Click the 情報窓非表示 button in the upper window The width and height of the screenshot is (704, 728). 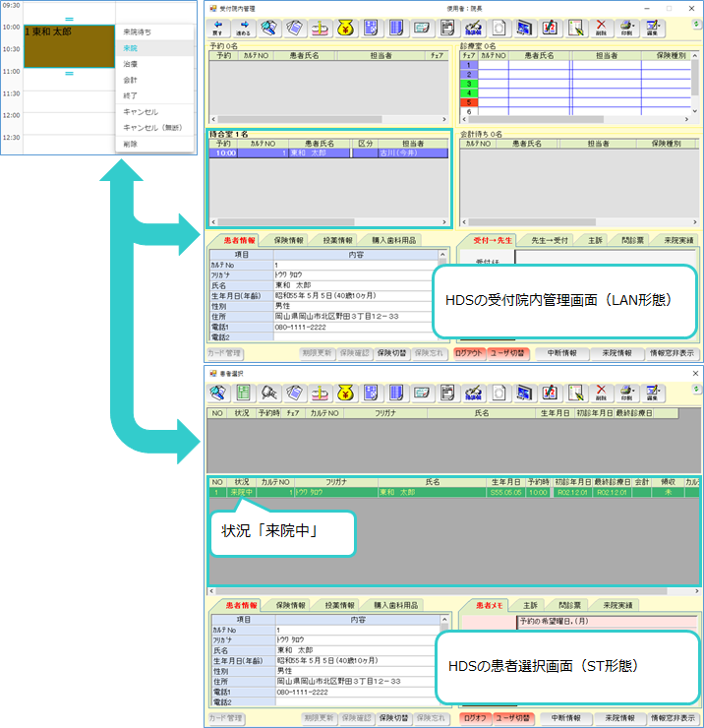[674, 352]
